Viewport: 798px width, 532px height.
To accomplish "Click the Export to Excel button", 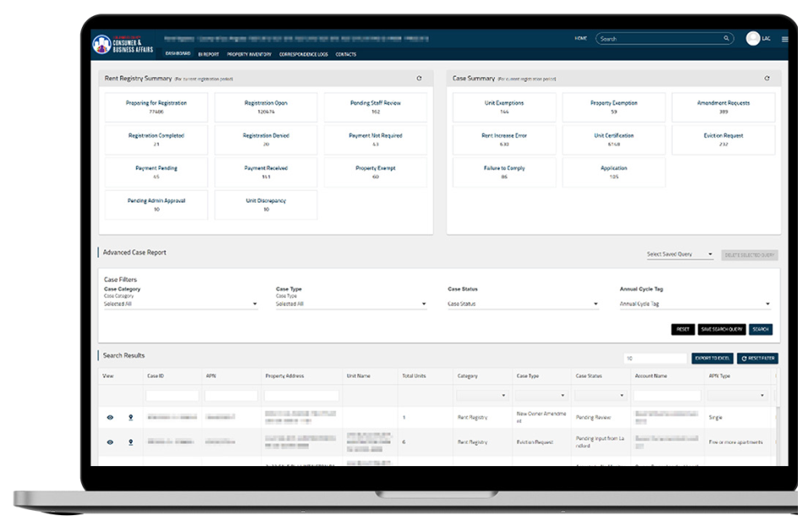I will [x=712, y=359].
